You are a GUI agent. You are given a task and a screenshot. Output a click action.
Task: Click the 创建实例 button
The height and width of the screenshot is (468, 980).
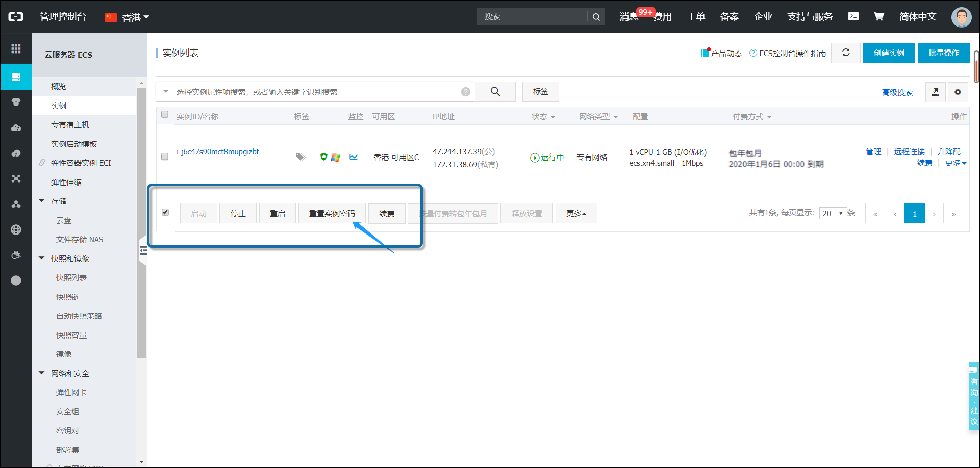[x=889, y=53]
